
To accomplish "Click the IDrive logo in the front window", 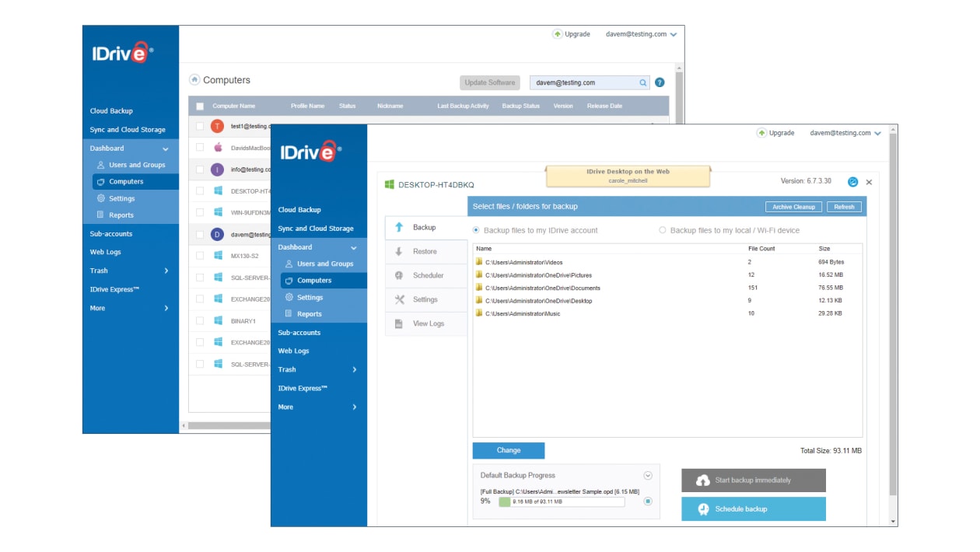I will (x=310, y=151).
